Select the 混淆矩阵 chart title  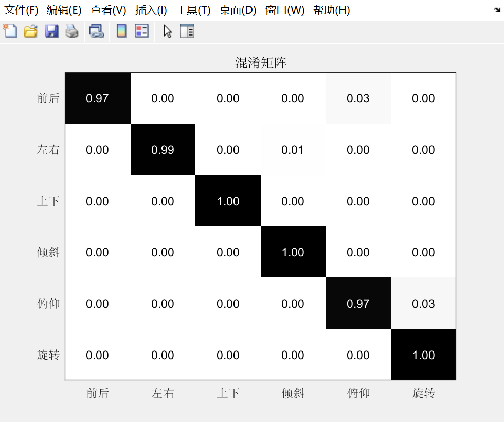pyautogui.click(x=261, y=63)
